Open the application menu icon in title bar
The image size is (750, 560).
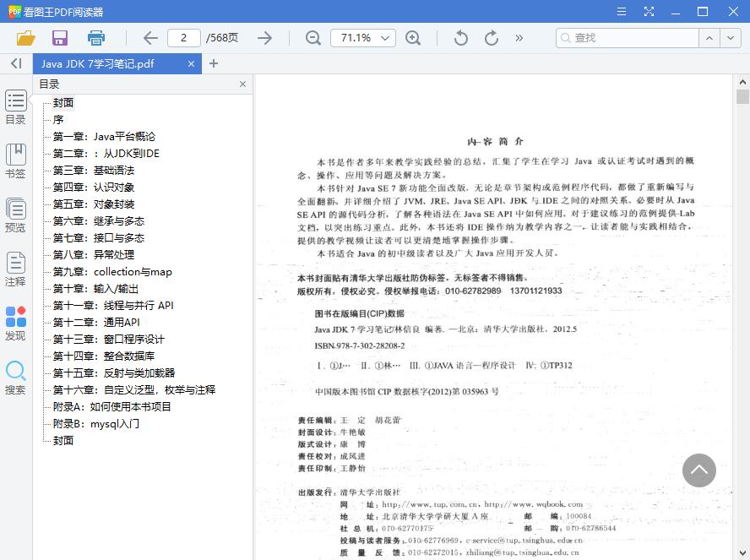(622, 12)
